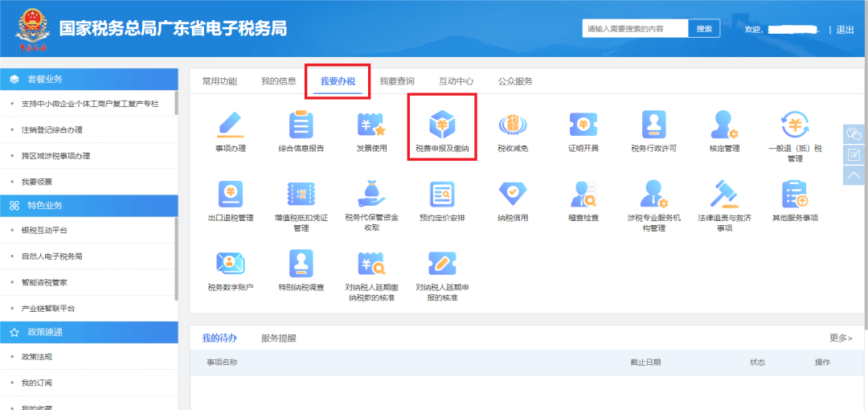Open the 特别纳税调查 icon
868x410 pixels.
pos(301,263)
